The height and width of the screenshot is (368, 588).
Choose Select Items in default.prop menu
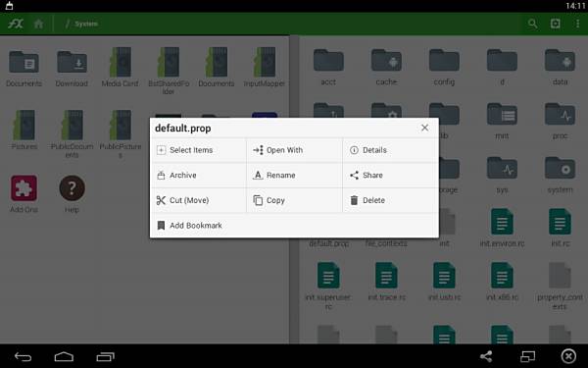pyautogui.click(x=198, y=150)
